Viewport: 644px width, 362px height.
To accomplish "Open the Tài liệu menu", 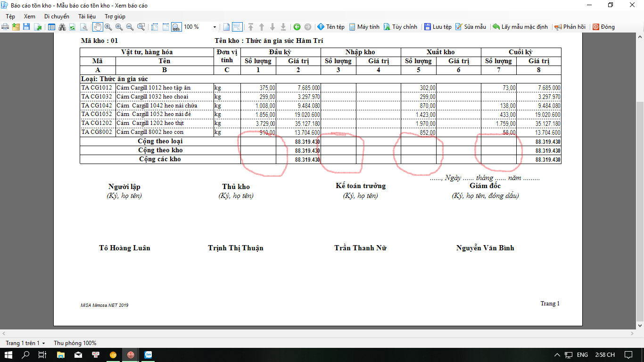I will coord(87,16).
